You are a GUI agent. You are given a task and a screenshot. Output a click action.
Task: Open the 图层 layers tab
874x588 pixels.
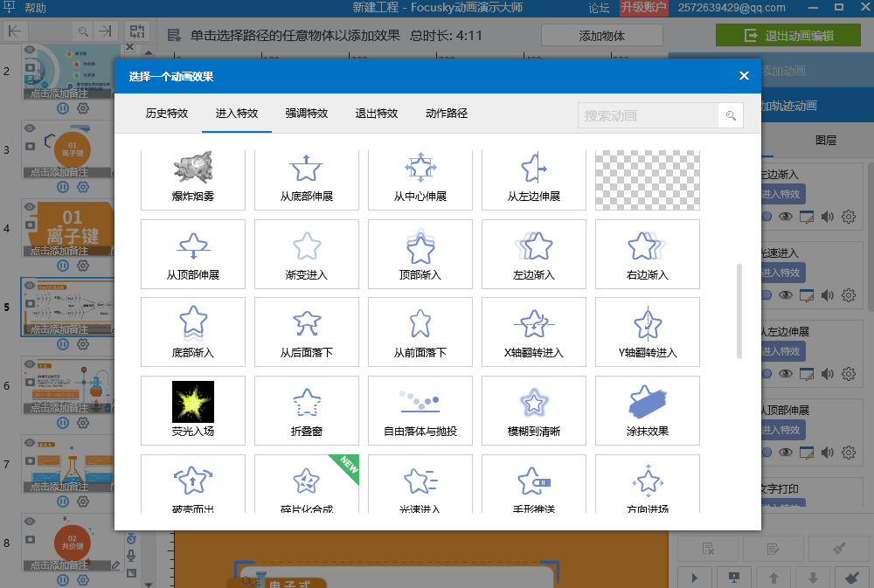click(826, 141)
